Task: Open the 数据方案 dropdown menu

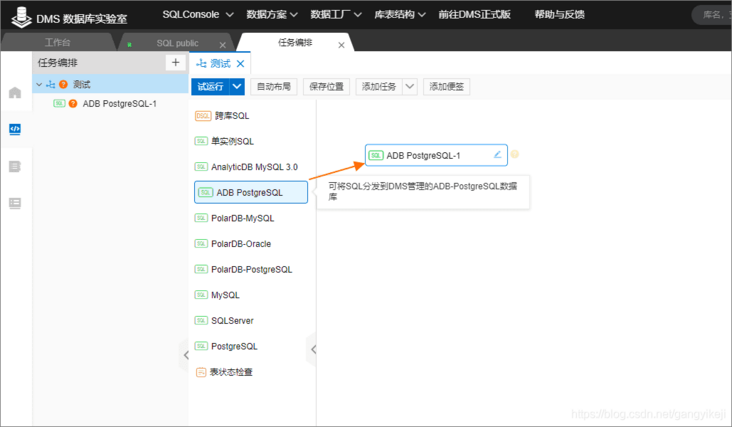Action: click(272, 14)
